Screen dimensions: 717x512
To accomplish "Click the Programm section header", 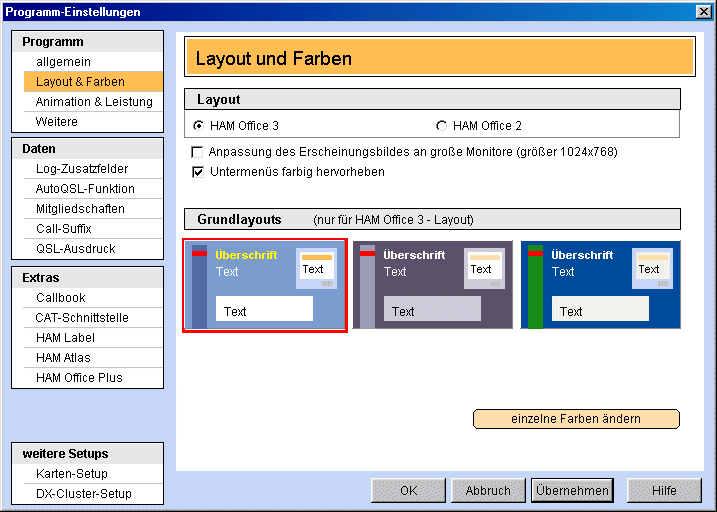I will tap(87, 42).
